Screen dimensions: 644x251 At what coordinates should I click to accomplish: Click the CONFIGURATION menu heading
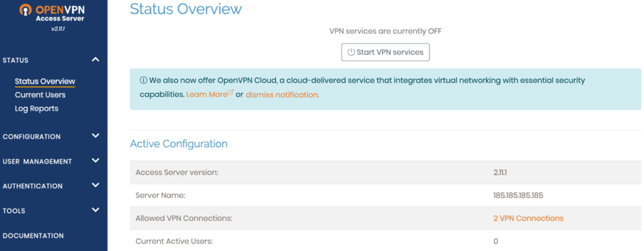pos(31,137)
